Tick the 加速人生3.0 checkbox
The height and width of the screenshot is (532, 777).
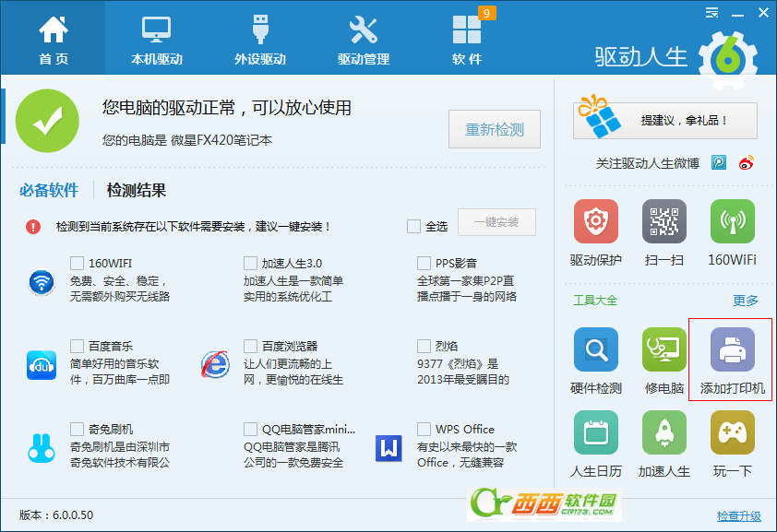250,263
